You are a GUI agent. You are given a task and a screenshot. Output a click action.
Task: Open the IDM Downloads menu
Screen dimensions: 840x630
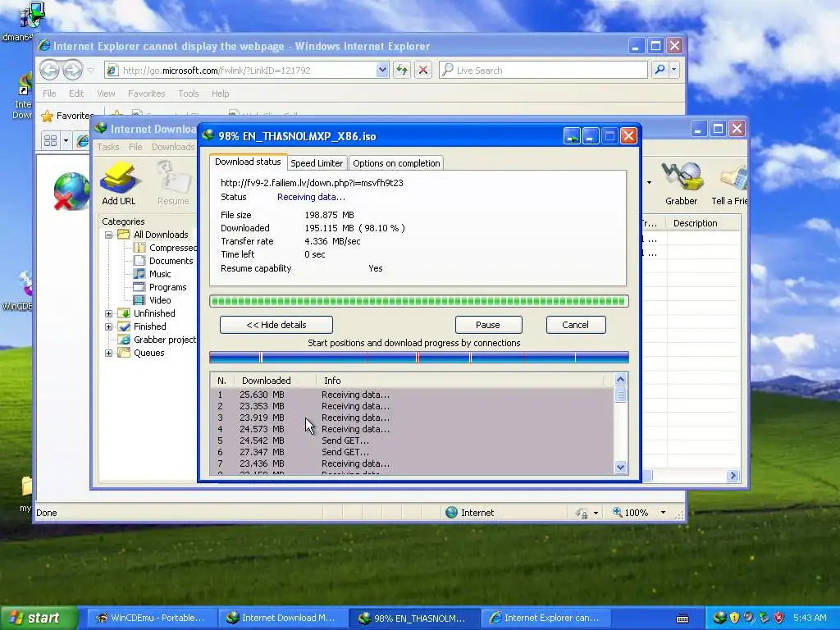pyautogui.click(x=173, y=147)
